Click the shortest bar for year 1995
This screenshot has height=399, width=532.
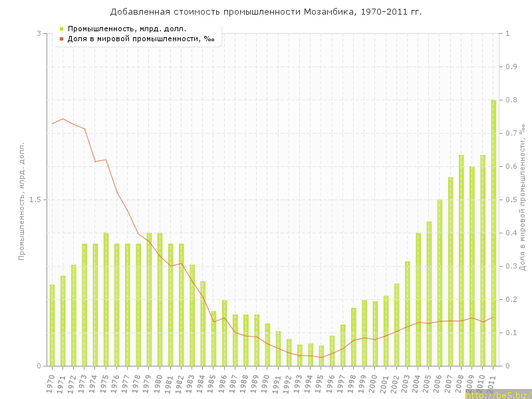click(321, 356)
